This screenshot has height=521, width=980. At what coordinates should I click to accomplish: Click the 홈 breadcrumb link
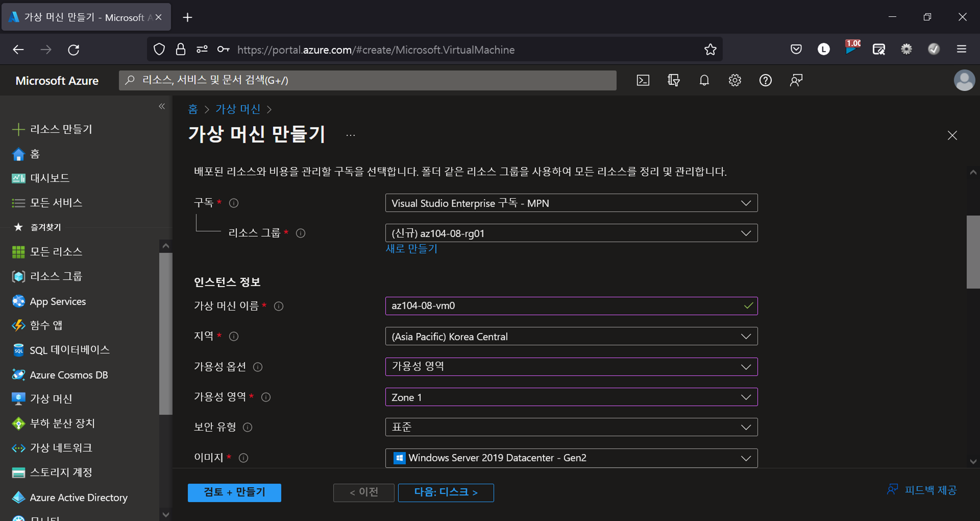(193, 109)
